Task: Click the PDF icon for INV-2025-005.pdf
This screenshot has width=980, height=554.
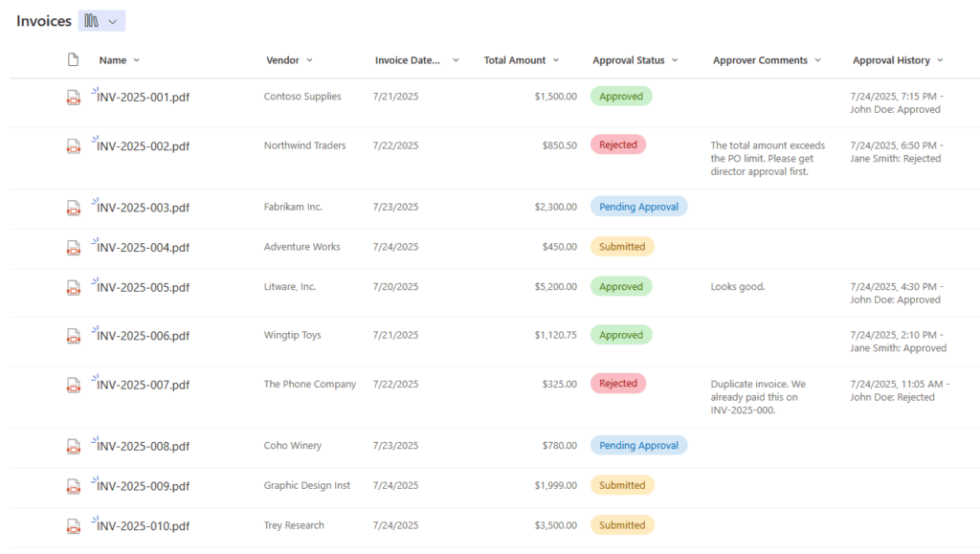Action: coord(73,287)
